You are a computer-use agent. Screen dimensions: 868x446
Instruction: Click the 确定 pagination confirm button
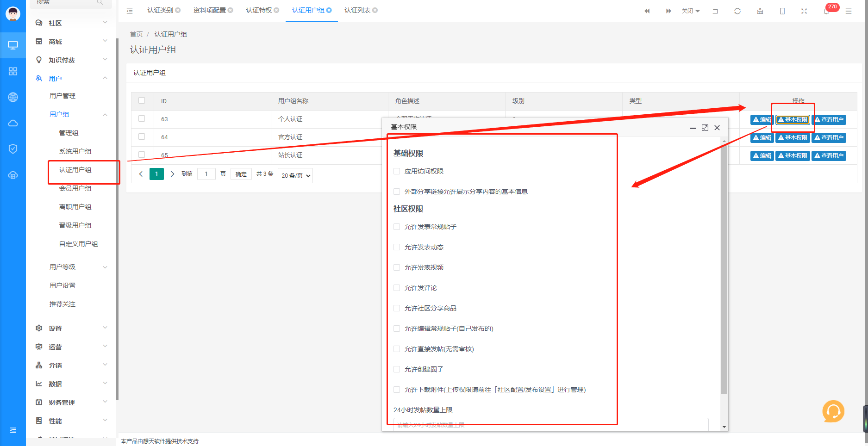coord(241,174)
